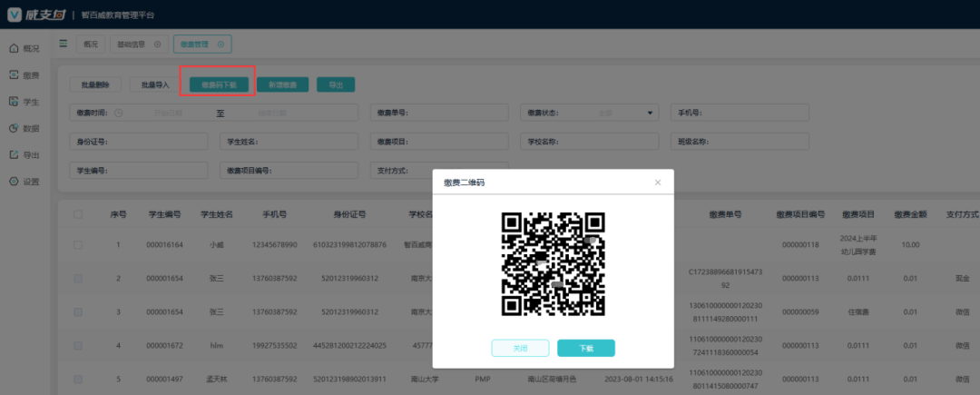Switch to the 缴费管理 tab
This screenshot has width=980, height=395.
pyautogui.click(x=201, y=44)
